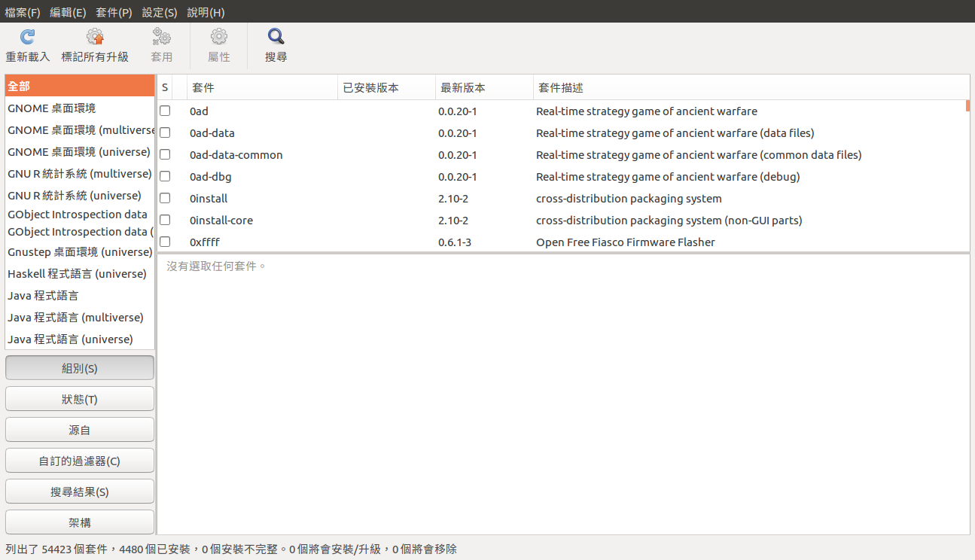Click the Reload (重新載入) toolbar icon
Screen dimensions: 975x560
28,37
